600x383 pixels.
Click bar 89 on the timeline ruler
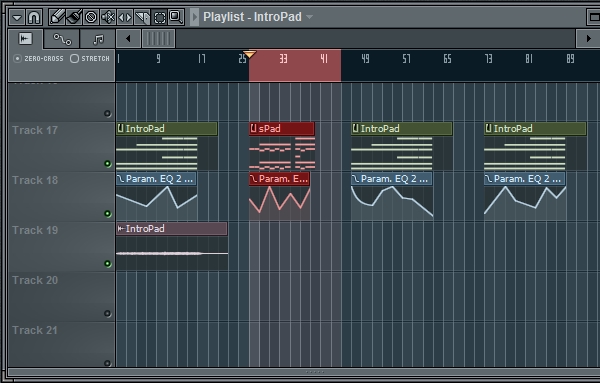[570, 59]
